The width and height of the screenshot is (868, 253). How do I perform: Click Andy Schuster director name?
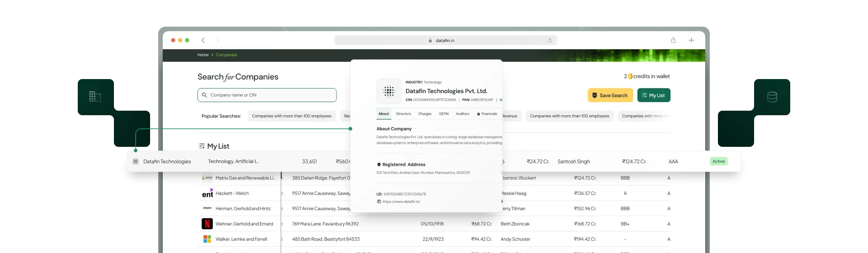(x=515, y=239)
